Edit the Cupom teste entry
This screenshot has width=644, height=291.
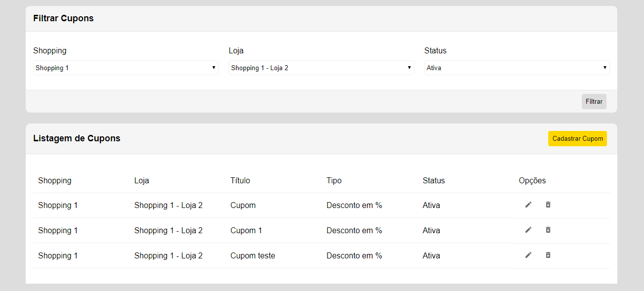[528, 255]
